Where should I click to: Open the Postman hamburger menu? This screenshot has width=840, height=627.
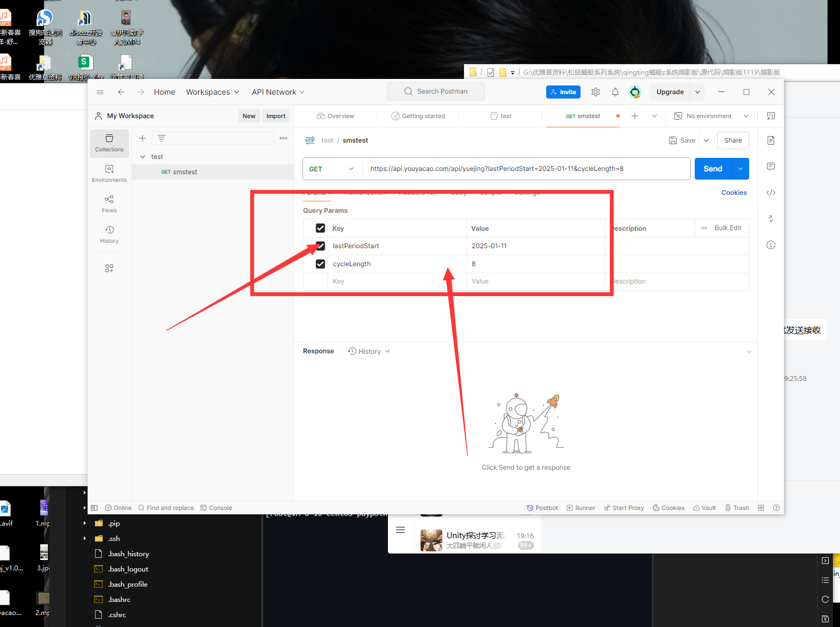100,92
